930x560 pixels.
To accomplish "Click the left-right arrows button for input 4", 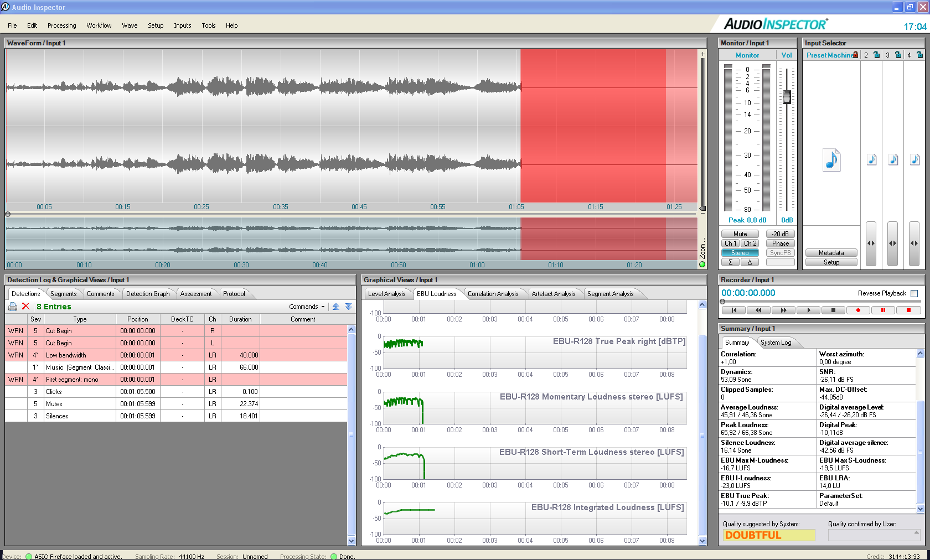I will coord(914,243).
